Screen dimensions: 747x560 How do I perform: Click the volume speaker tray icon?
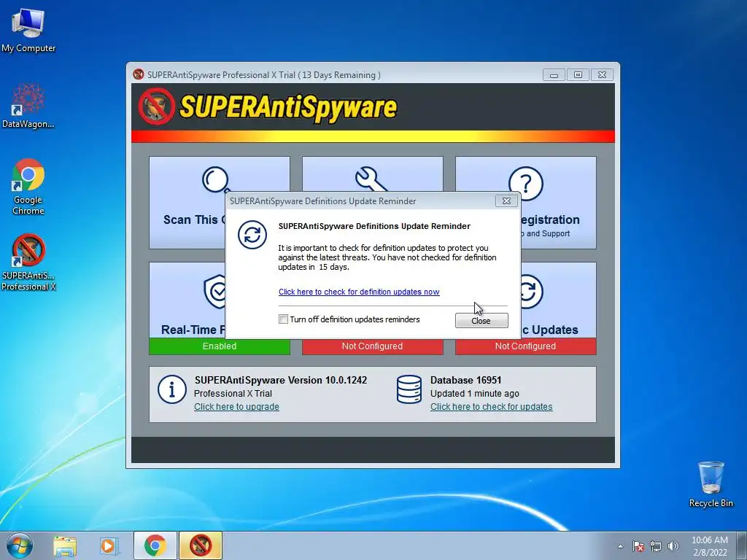tap(673, 546)
